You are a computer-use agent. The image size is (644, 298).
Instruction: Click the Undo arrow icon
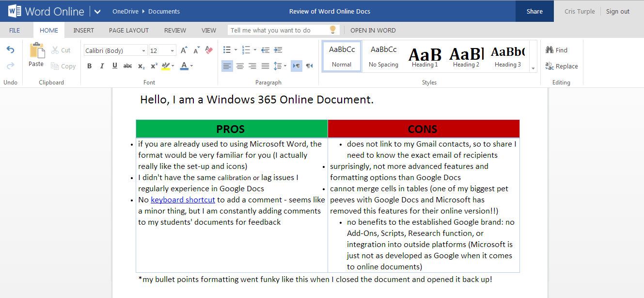click(x=10, y=50)
